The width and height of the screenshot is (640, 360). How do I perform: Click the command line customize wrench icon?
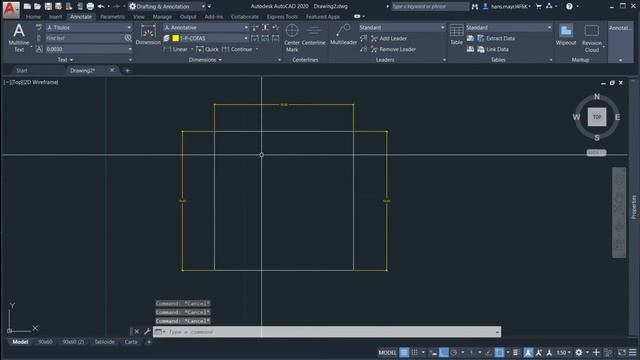point(147,331)
